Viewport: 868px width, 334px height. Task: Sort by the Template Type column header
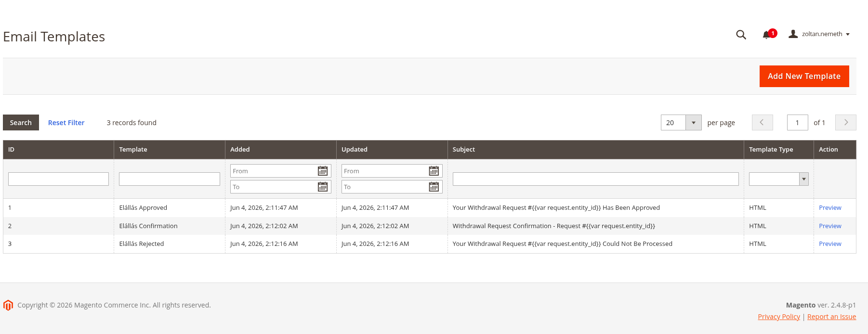click(x=779, y=150)
